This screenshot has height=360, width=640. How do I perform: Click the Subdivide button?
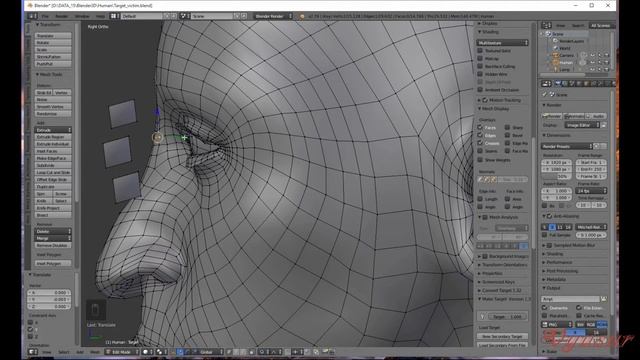point(53,165)
